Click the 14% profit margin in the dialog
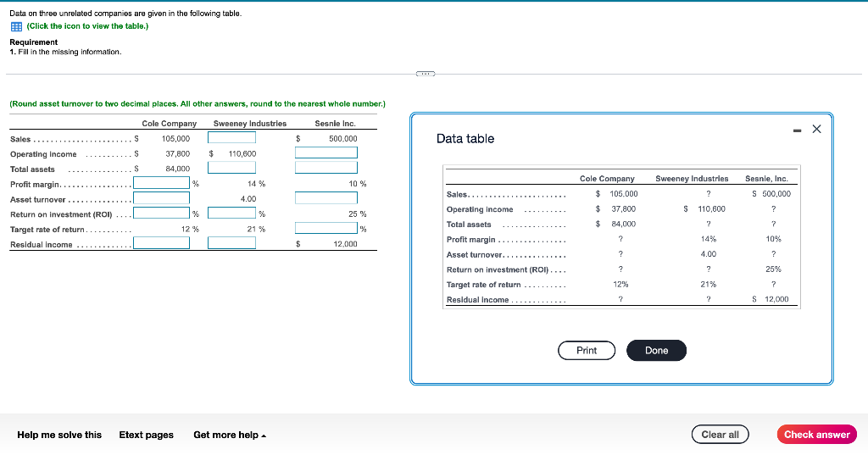 709,239
